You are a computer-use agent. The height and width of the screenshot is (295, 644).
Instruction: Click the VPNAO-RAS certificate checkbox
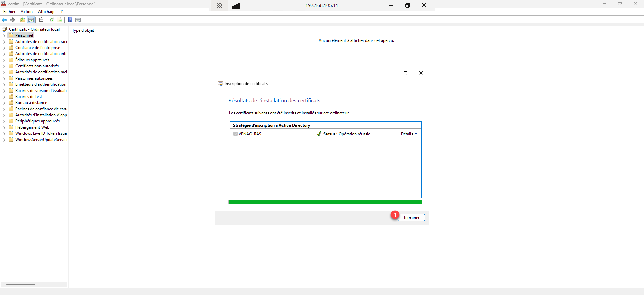pyautogui.click(x=235, y=134)
